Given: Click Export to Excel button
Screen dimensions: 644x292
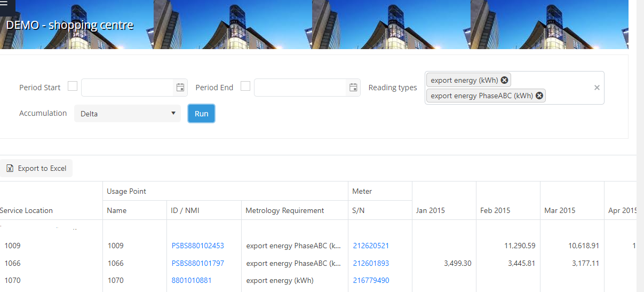Looking at the screenshot, I should [36, 168].
